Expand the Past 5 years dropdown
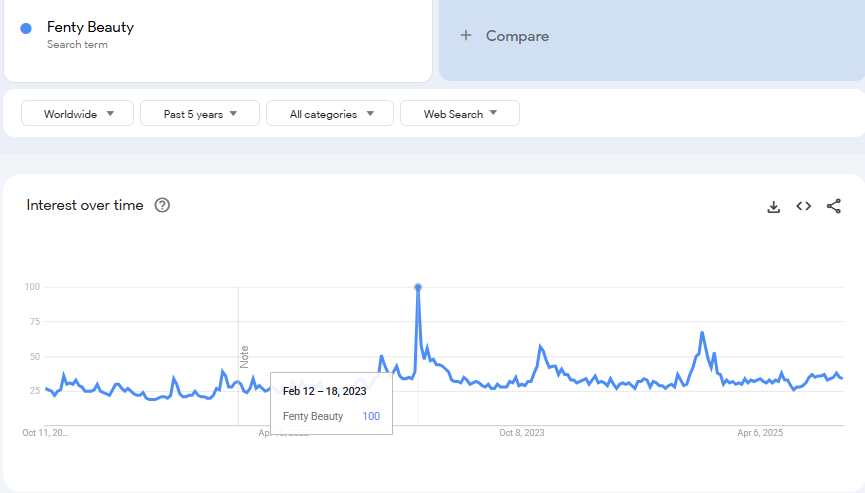Image resolution: width=865 pixels, height=493 pixels. tap(200, 114)
